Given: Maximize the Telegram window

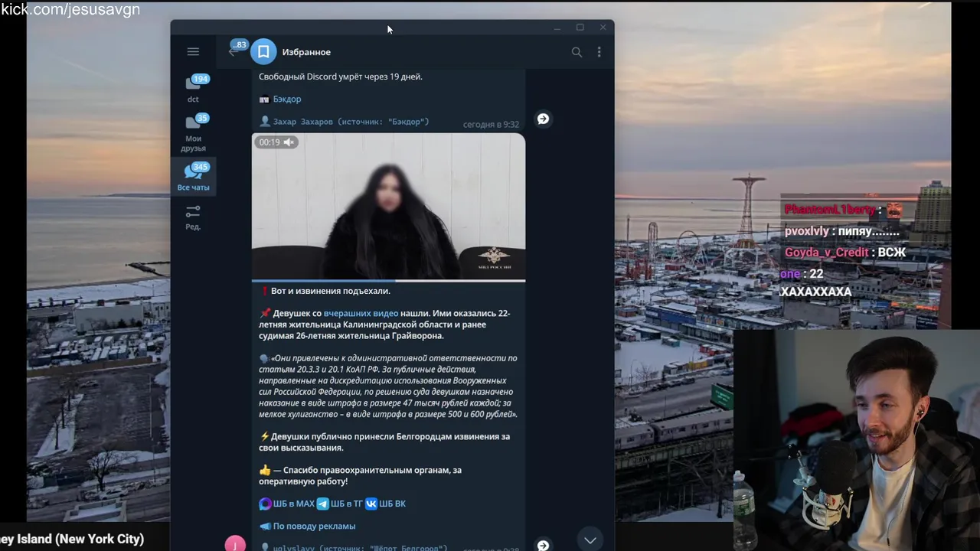Looking at the screenshot, I should click(x=580, y=28).
